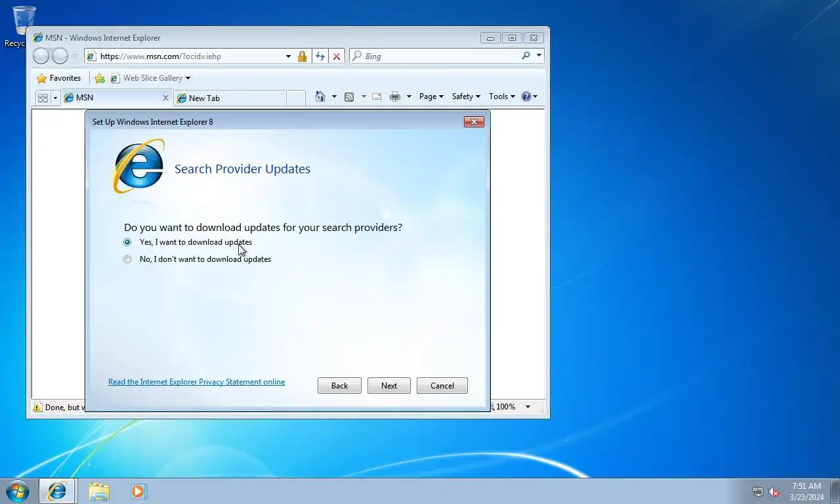This screenshot has height=504, width=840.
Task: Close the MSN tab
Action: click(165, 98)
